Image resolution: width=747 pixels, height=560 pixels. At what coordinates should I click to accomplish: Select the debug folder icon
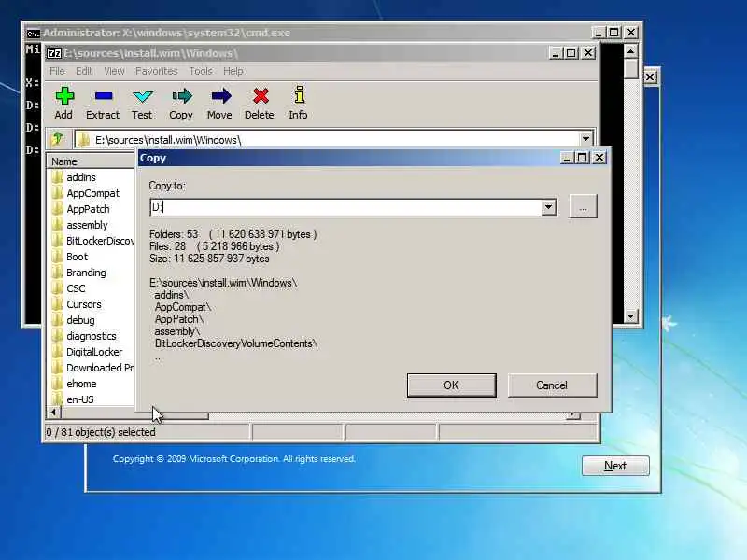57,320
